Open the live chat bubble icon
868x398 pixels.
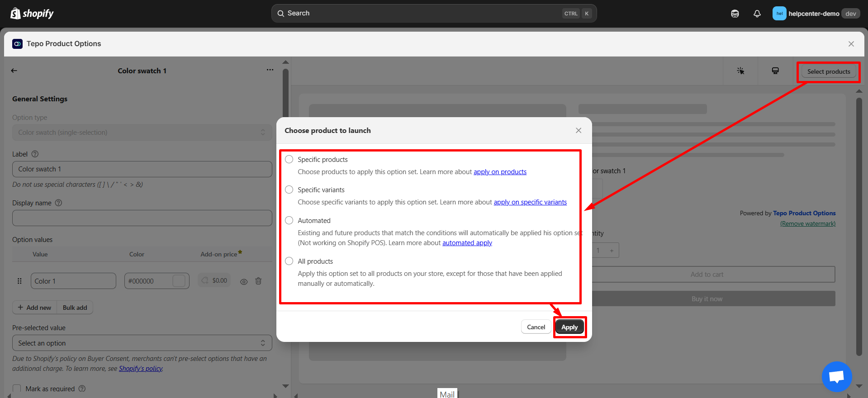[x=836, y=376]
